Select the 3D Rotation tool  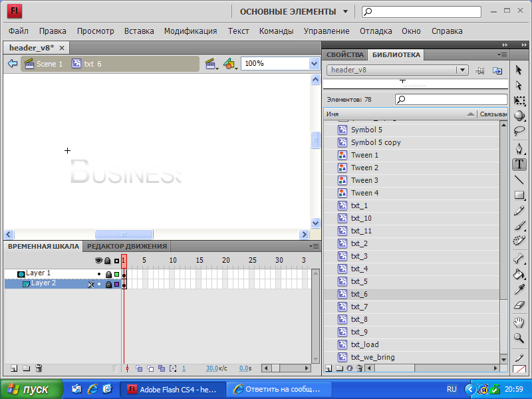click(519, 116)
